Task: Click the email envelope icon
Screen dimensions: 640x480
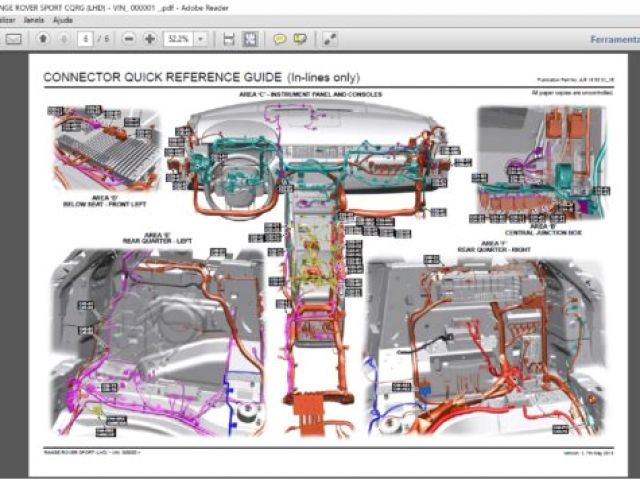Action: click(14, 38)
